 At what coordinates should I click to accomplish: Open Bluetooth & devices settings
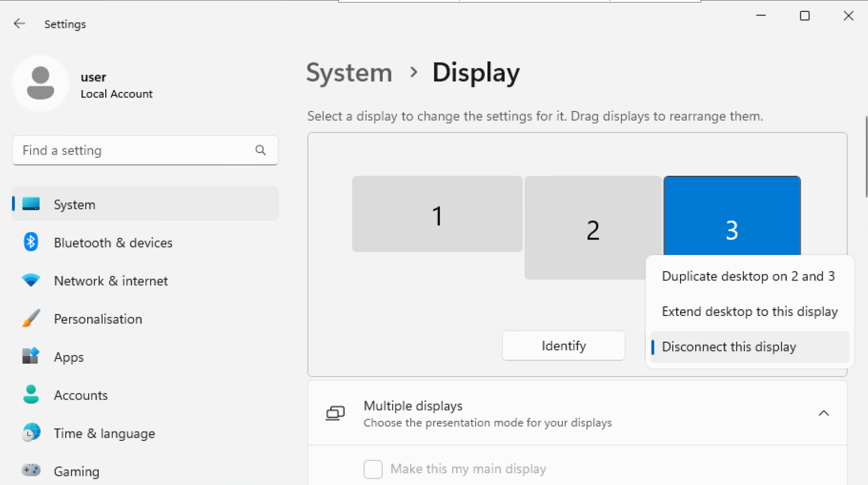tap(113, 242)
